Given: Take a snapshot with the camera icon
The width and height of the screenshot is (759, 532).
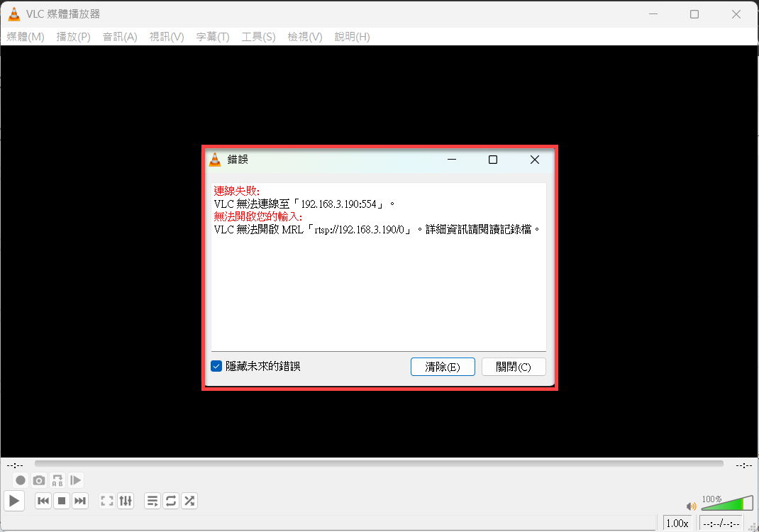Looking at the screenshot, I should click(39, 480).
